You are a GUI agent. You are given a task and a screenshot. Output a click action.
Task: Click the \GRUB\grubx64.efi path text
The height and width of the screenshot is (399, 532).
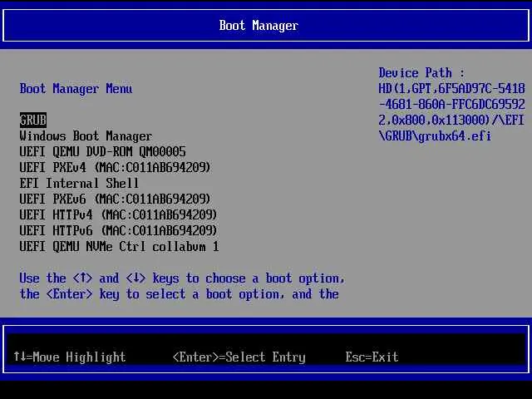pos(435,136)
